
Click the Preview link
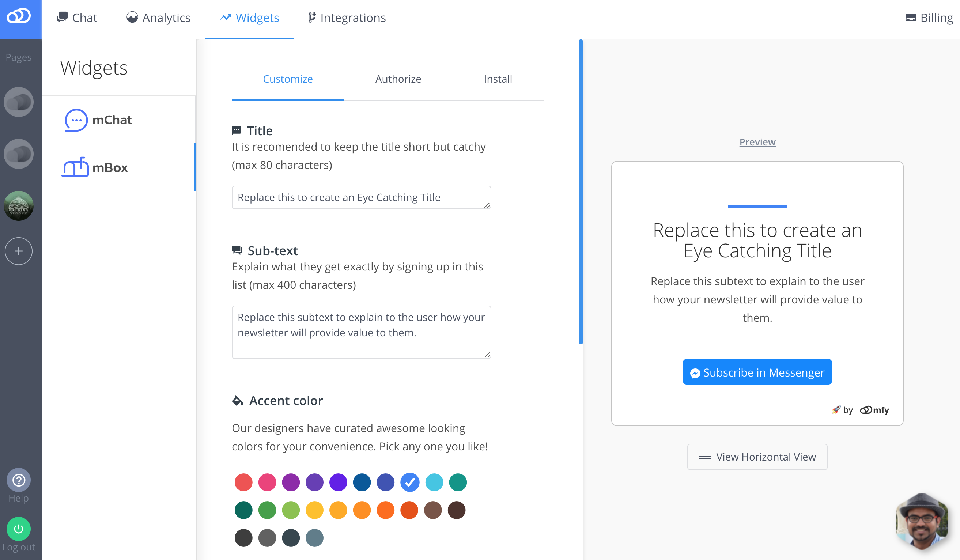point(757,142)
